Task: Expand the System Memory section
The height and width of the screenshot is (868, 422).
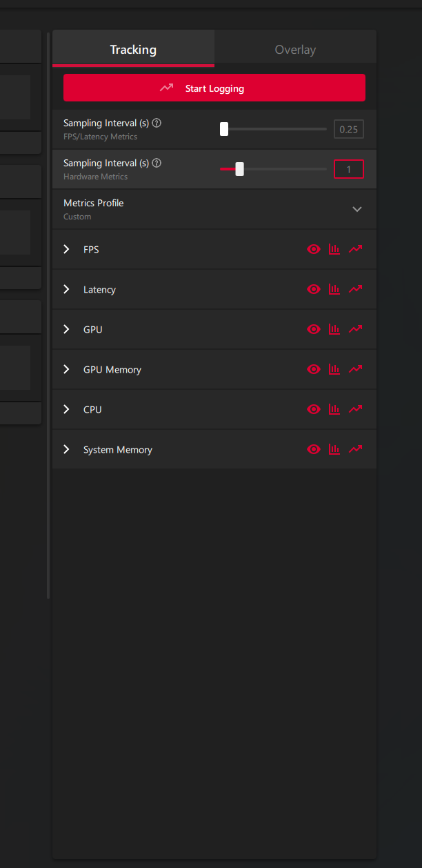Action: 67,449
